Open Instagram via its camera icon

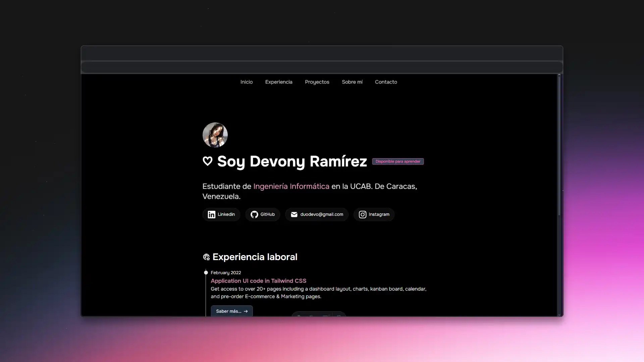[x=362, y=215]
